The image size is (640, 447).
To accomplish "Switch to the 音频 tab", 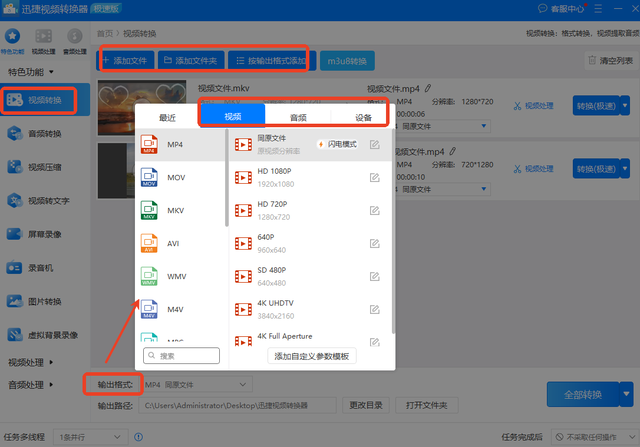I will pyautogui.click(x=298, y=118).
